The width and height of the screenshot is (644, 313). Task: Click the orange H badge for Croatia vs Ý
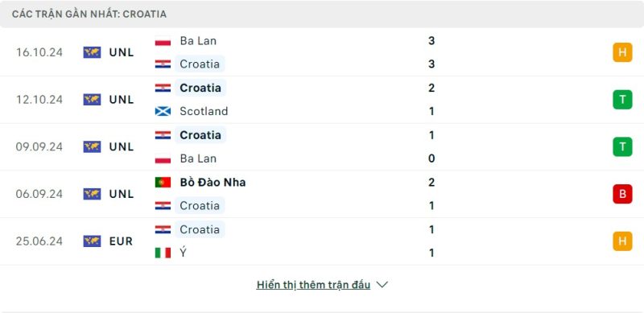622,241
